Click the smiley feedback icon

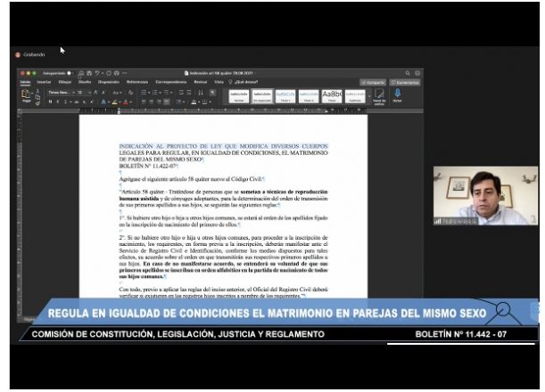point(417,73)
